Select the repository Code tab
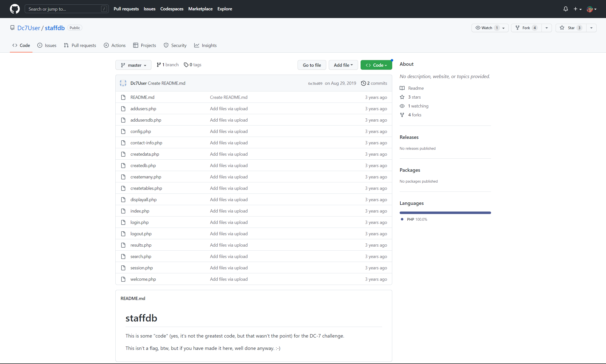Viewport: 606px width, 364px height. 21,45
